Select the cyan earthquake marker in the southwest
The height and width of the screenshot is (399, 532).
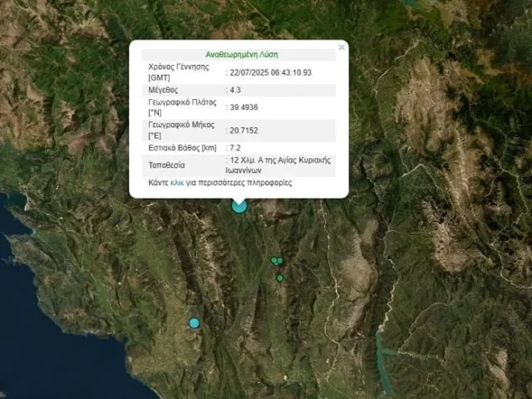point(194,323)
